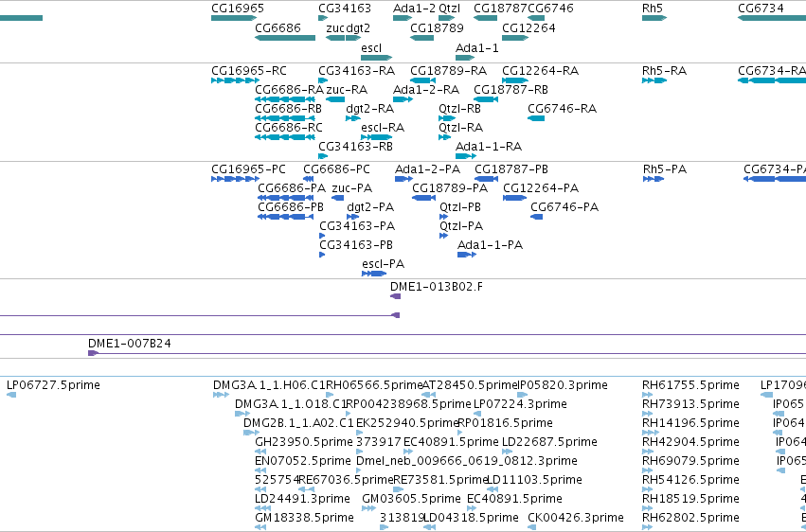Click the zuc gene feature
Viewport: 806px width, 532px height.
[x=335, y=38]
